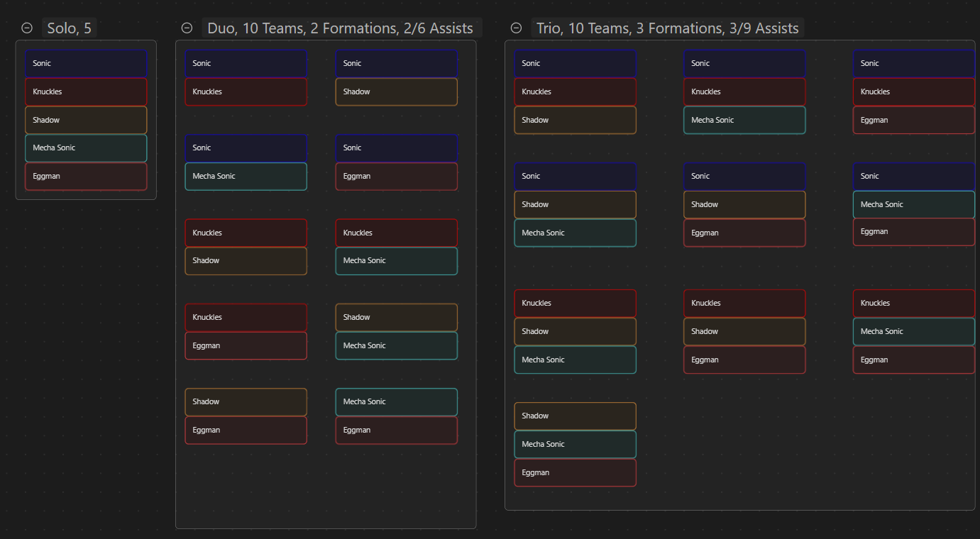Select the Eggman card in the Solo group
The width and height of the screenshot is (980, 539).
(86, 177)
